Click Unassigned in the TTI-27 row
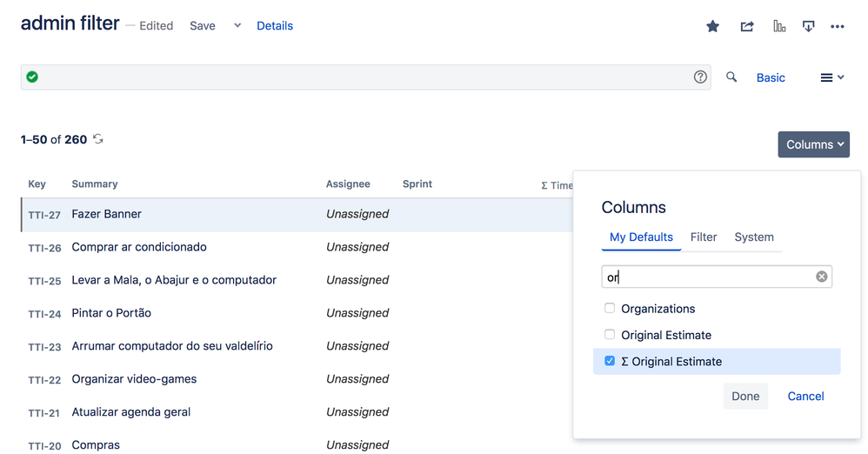This screenshot has width=868, height=454. pyautogui.click(x=357, y=214)
